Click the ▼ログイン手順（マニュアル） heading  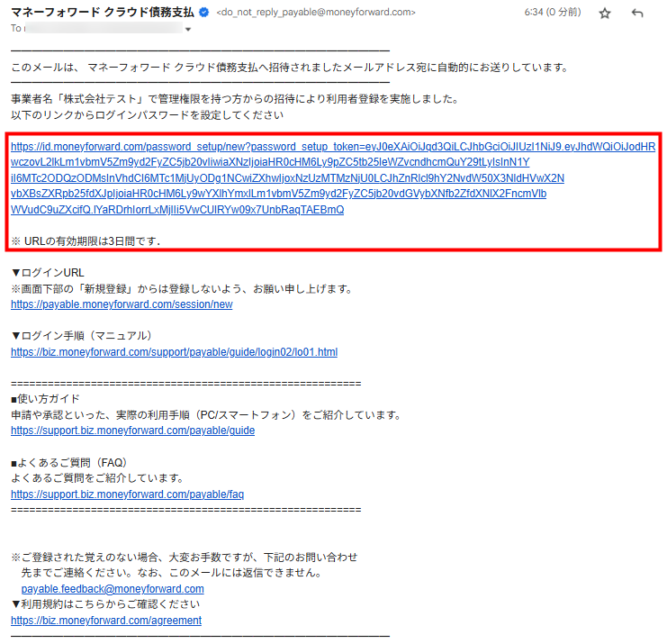(81, 335)
